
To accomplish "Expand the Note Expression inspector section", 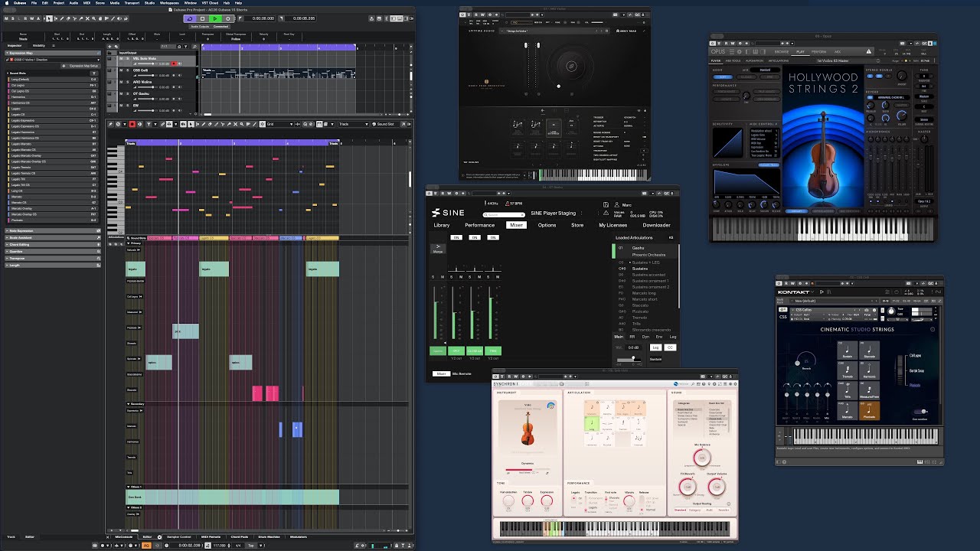I will 53,230.
